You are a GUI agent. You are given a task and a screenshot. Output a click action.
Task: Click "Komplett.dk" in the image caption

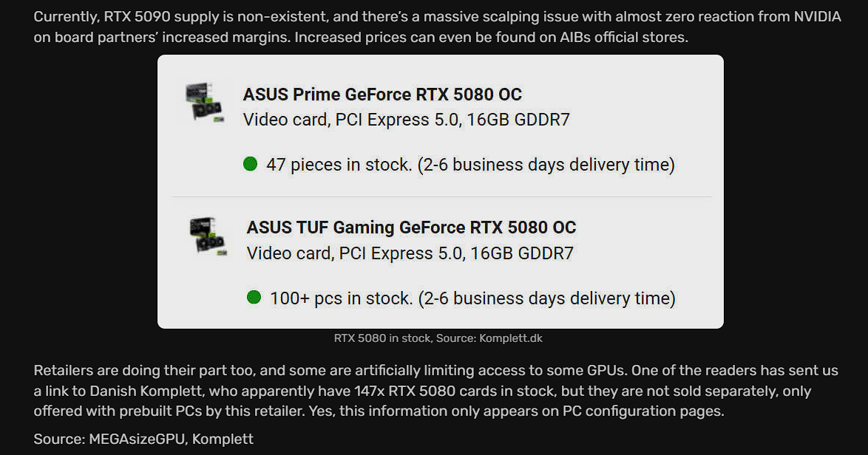tap(511, 338)
